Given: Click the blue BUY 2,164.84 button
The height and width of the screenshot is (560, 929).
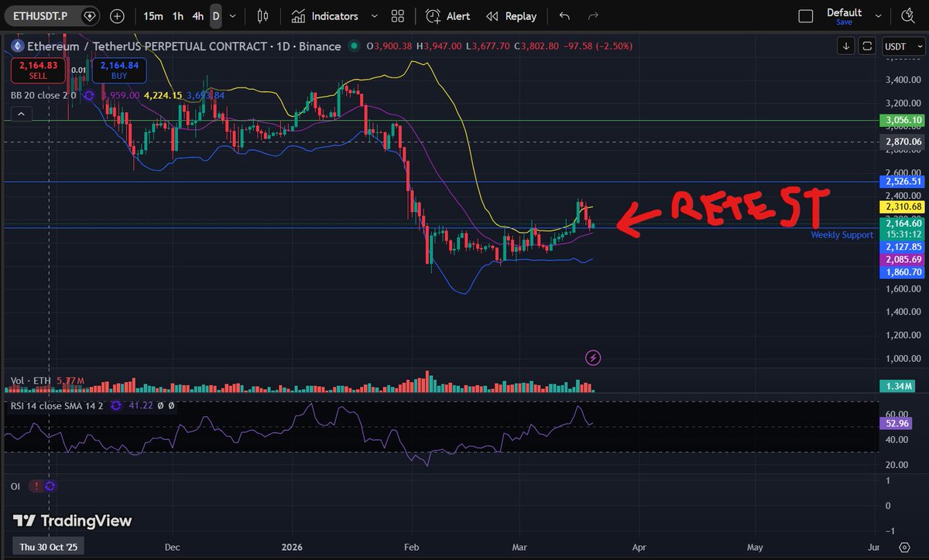Looking at the screenshot, I should click(119, 70).
